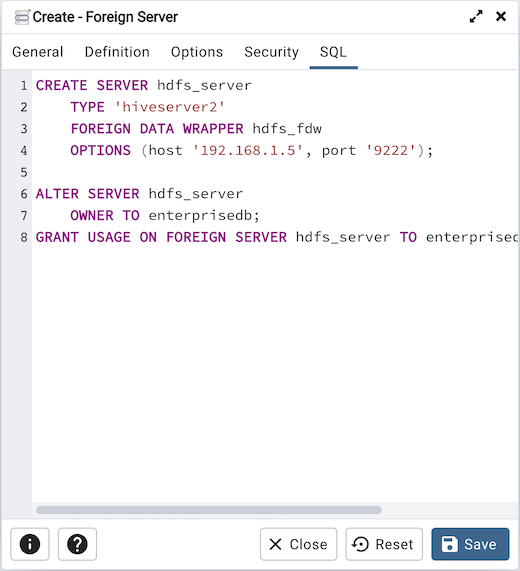Click line number 8 in the gutter
The height and width of the screenshot is (571, 520).
pos(24,237)
